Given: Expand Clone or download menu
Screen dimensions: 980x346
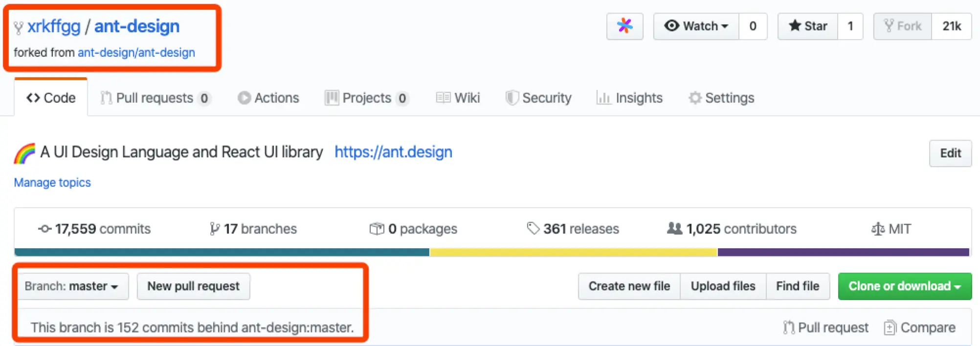Looking at the screenshot, I should (905, 286).
